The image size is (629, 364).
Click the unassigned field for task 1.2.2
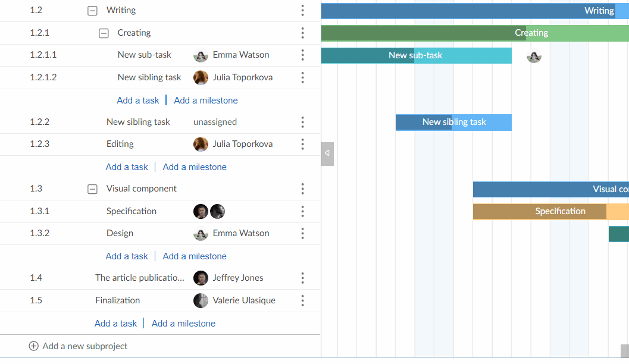pos(215,122)
